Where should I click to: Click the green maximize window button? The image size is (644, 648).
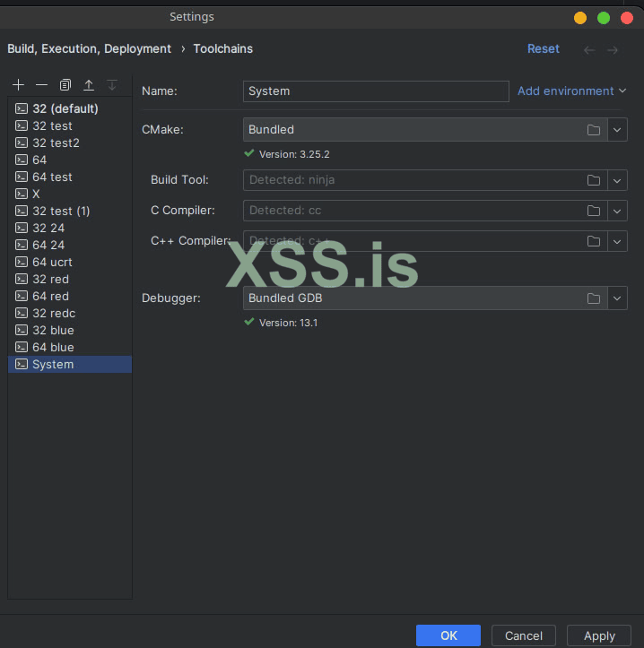(x=604, y=18)
